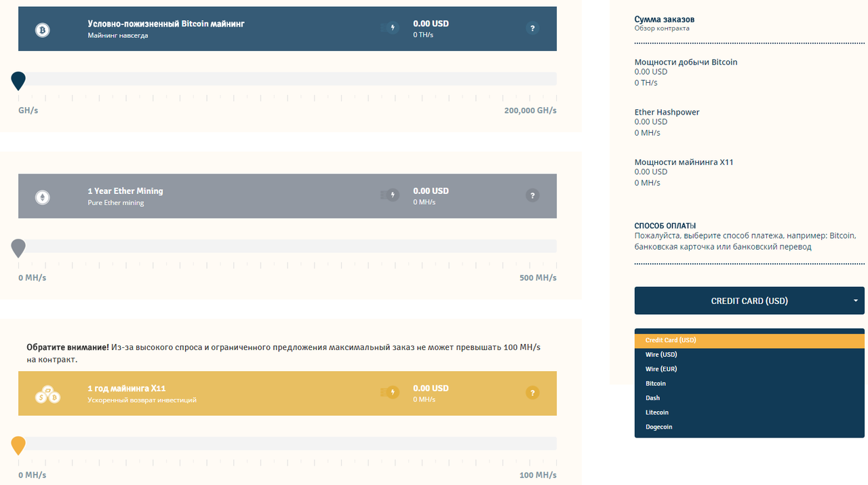Screen dimensions: 868x485
Task: Click the Ether MH/s slider handle
Action: [18, 248]
